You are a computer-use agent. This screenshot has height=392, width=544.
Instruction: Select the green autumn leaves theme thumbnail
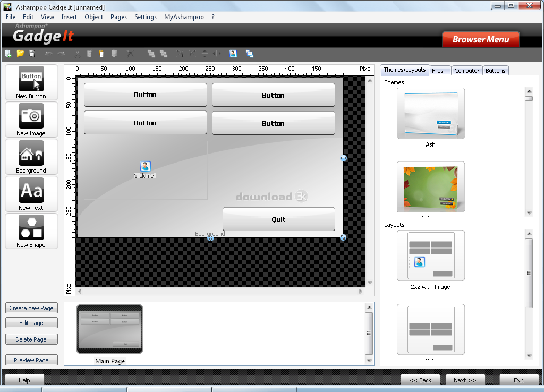tap(430, 187)
